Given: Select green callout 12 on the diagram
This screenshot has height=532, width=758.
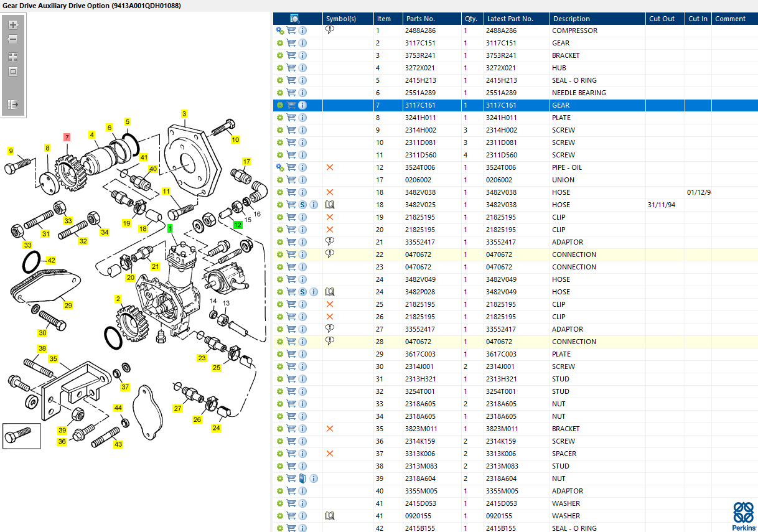Looking at the screenshot, I should (x=238, y=225).
